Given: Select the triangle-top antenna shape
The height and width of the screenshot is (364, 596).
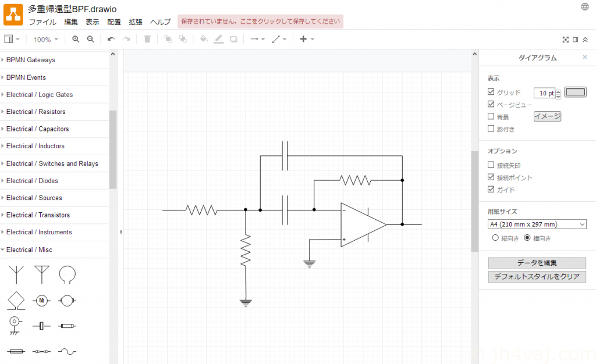Looking at the screenshot, I should coord(42,275).
